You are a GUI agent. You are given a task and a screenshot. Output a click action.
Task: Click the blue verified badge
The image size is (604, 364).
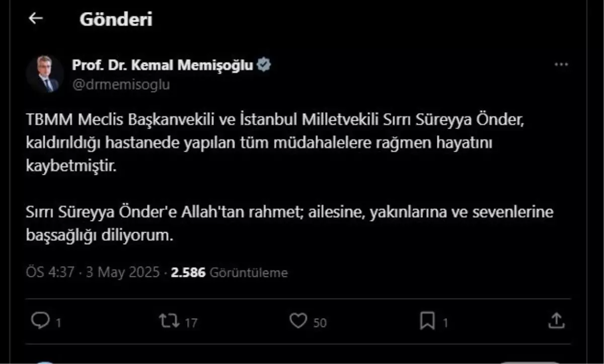[264, 65]
